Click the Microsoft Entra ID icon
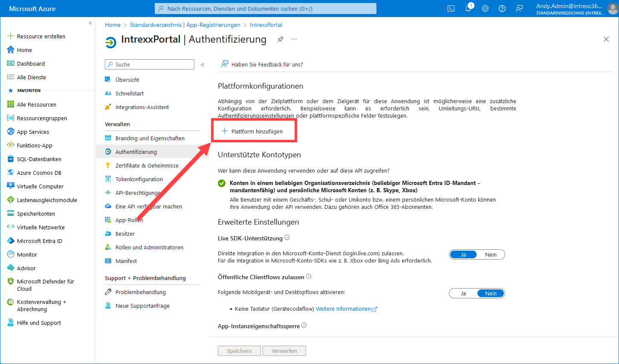Viewport: 619px width, 364px height. click(11, 241)
